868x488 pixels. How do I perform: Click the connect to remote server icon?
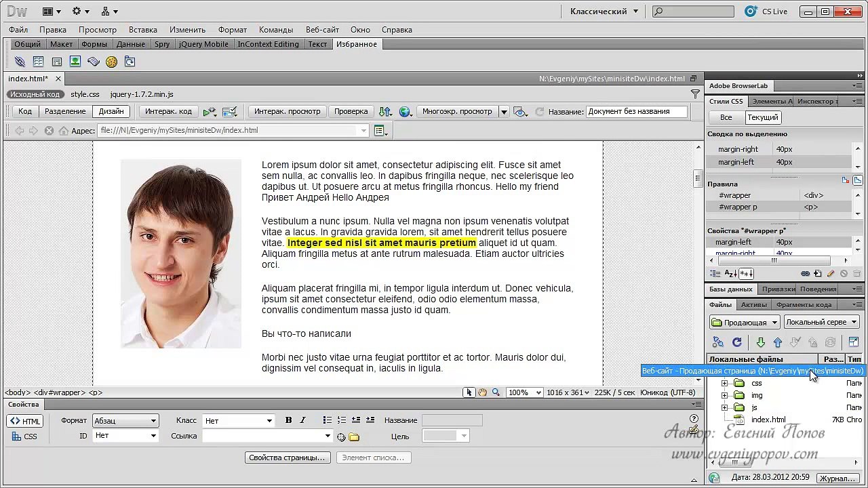click(718, 342)
